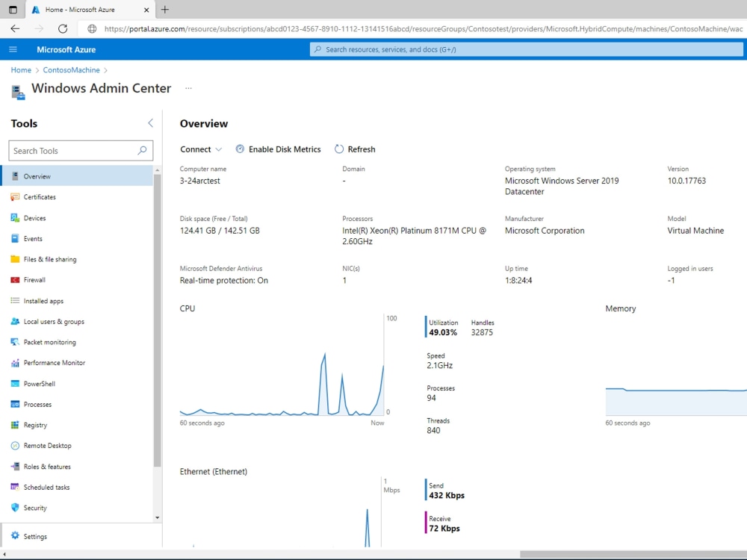The height and width of the screenshot is (560, 747).
Task: Open Local users & groups icon
Action: point(15,321)
